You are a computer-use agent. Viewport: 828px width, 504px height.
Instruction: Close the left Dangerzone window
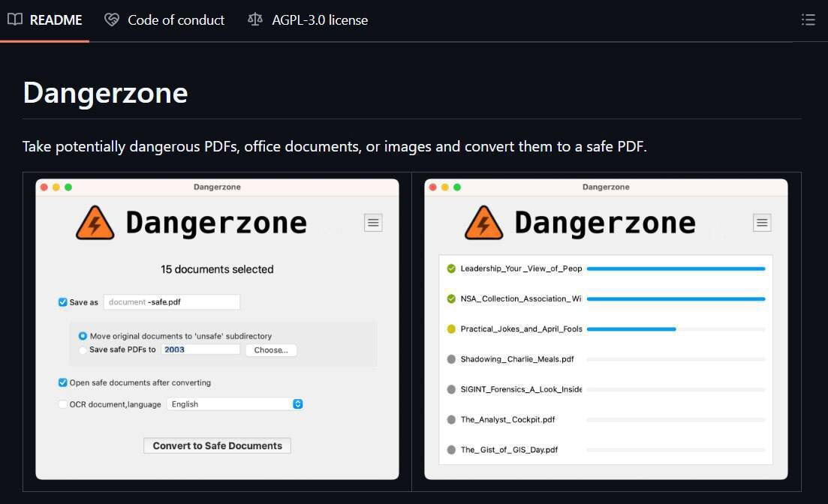[x=44, y=187]
